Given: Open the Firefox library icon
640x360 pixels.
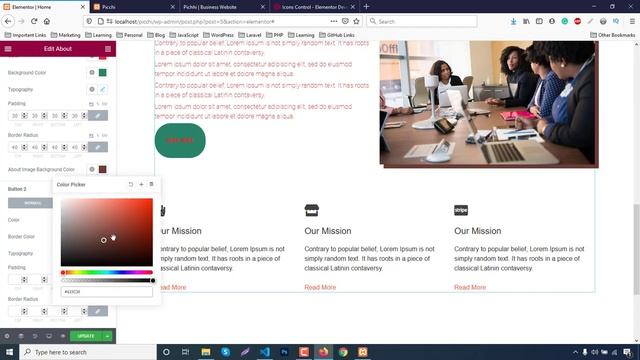Looking at the screenshot, I should [x=526, y=21].
